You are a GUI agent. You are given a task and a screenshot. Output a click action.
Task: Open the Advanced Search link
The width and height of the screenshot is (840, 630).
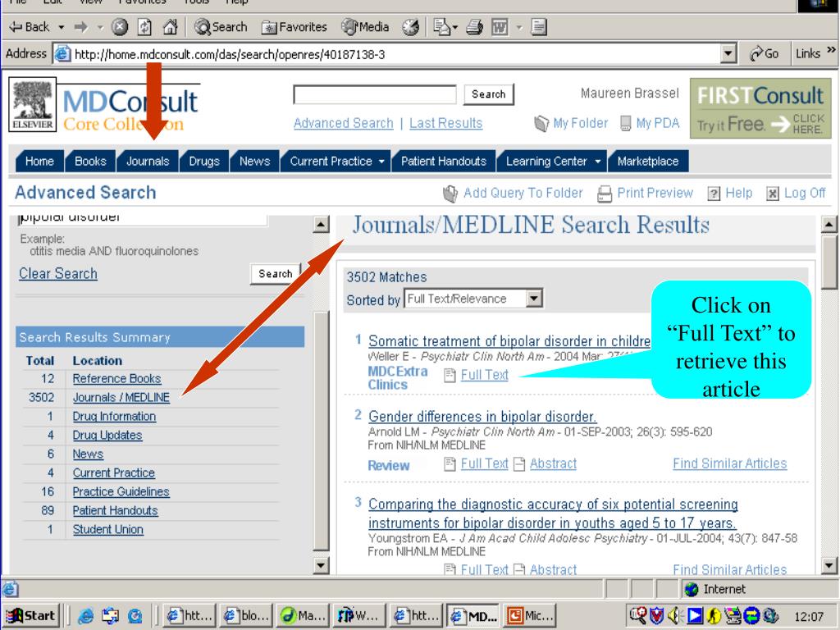click(344, 123)
